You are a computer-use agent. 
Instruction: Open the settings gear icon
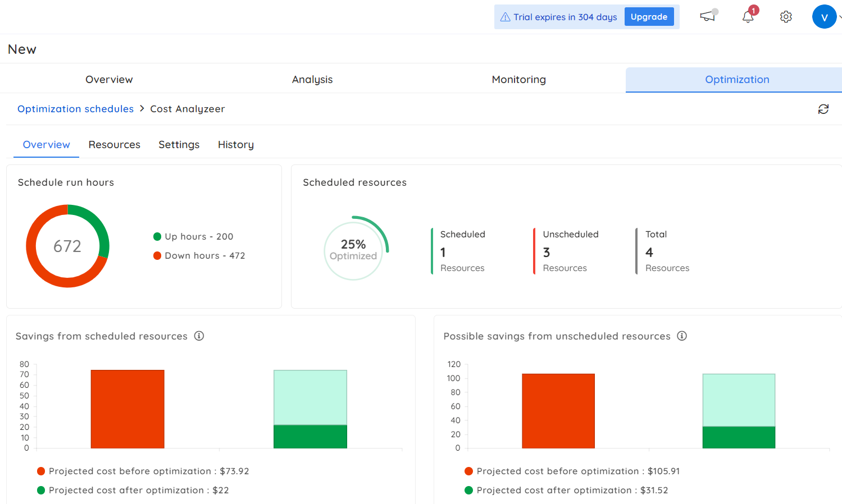(786, 17)
